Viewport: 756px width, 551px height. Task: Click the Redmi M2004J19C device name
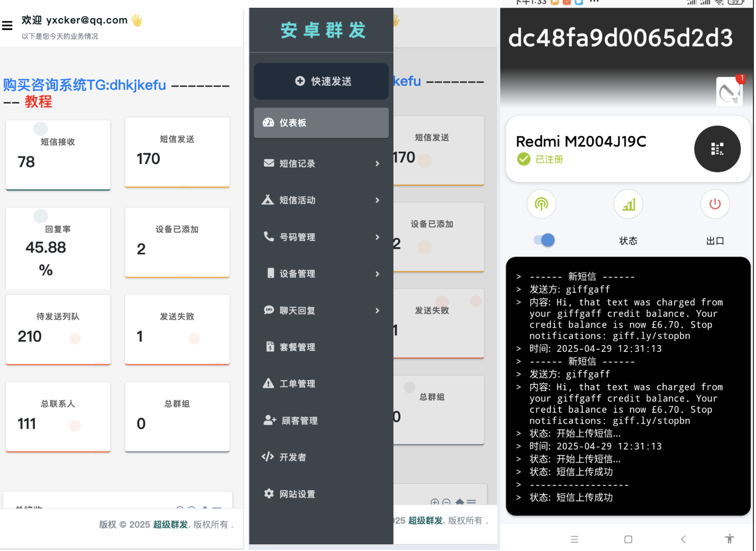(x=581, y=141)
